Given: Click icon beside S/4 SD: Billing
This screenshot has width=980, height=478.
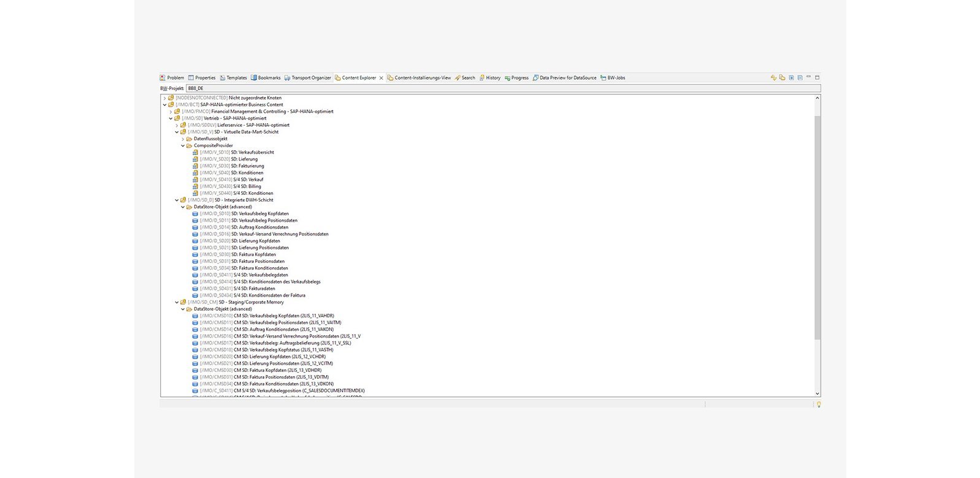Looking at the screenshot, I should 195,186.
